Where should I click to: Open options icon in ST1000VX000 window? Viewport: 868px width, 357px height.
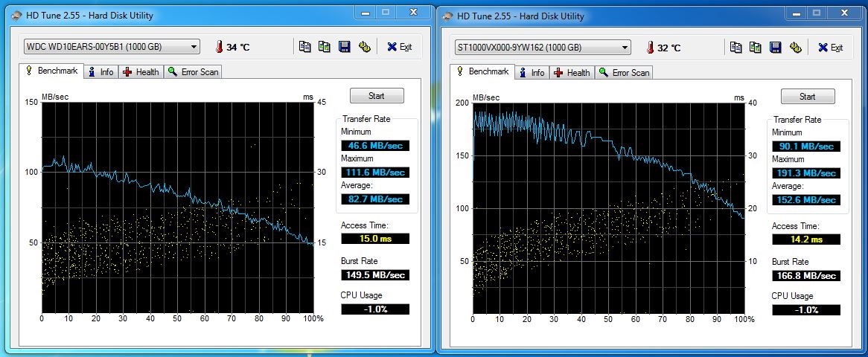click(x=795, y=48)
